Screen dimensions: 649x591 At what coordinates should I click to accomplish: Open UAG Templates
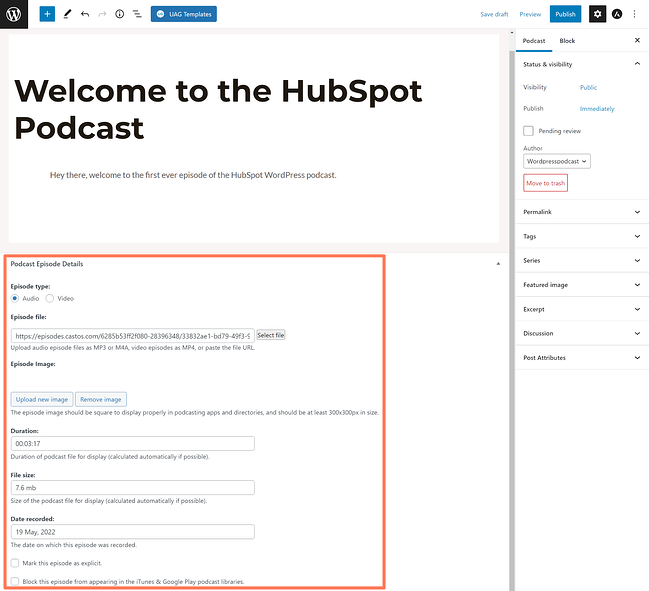pos(184,14)
